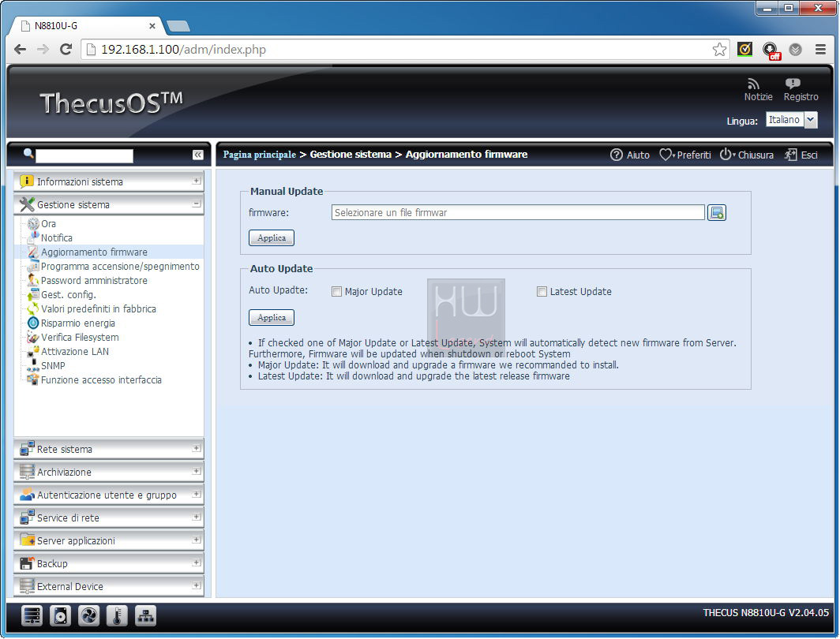This screenshot has height=639, width=840.
Task: Open the Lingua language dropdown
Action: coord(811,120)
